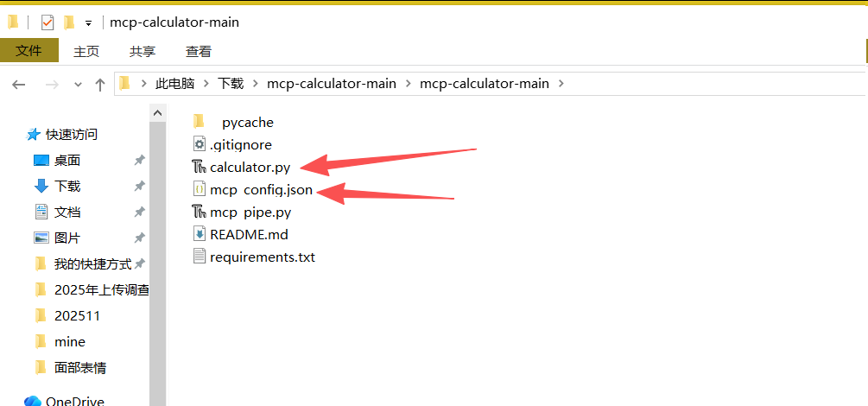This screenshot has height=406, width=868.
Task: Expand chevron after 下载 in address bar
Action: (255, 84)
